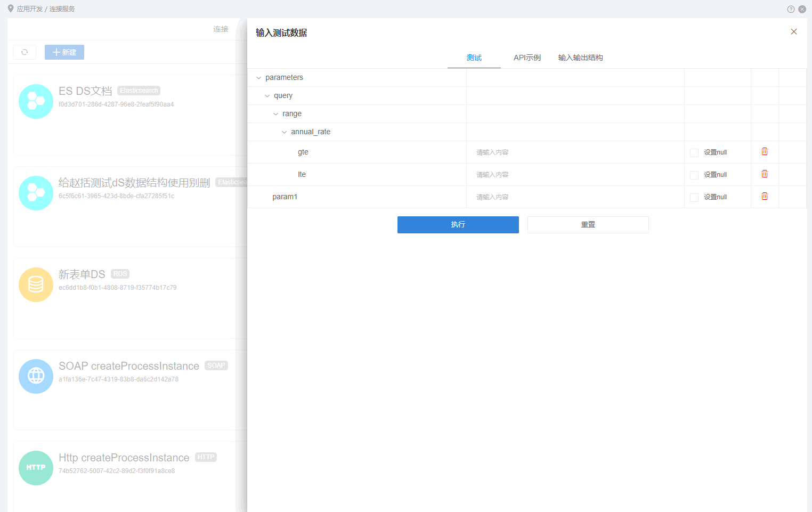Click the refresh icon above the connection list
Screen dimensions: 812x512
[24, 52]
